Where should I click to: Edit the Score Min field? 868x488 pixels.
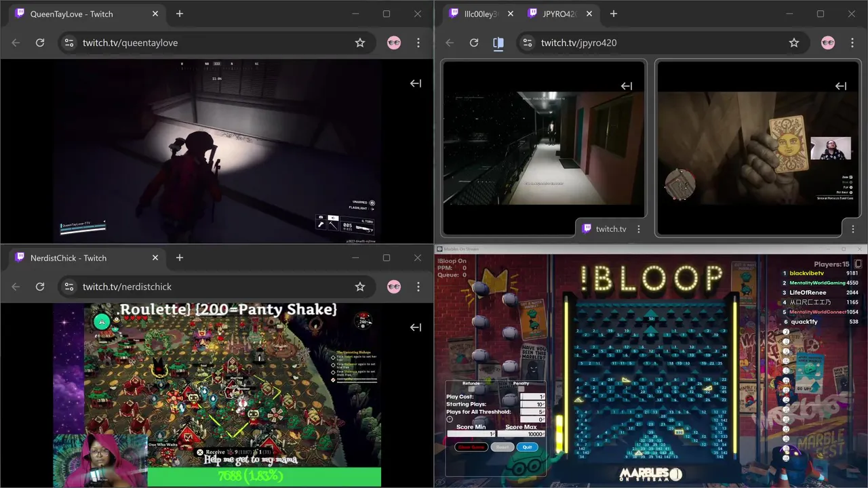[x=471, y=434]
